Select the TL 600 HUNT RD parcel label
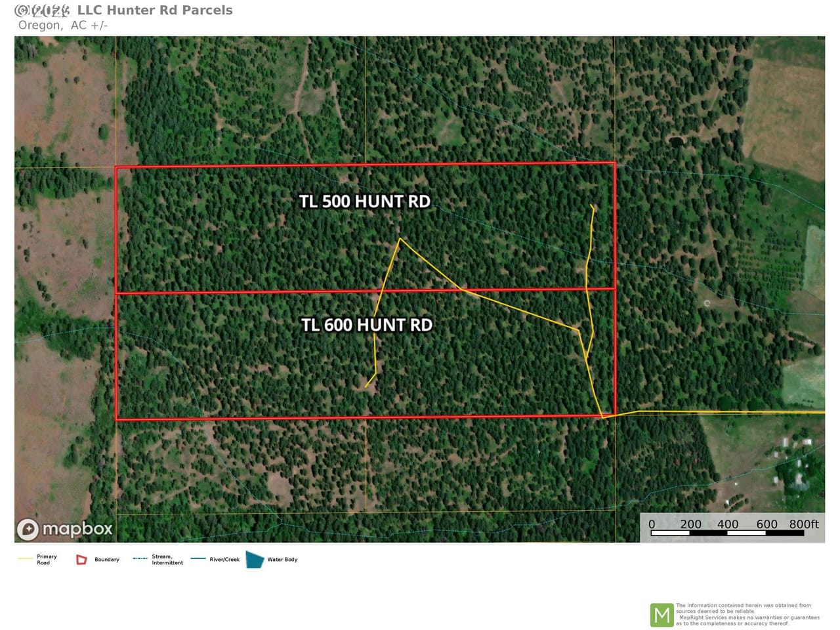The image size is (840, 630). coord(367,325)
